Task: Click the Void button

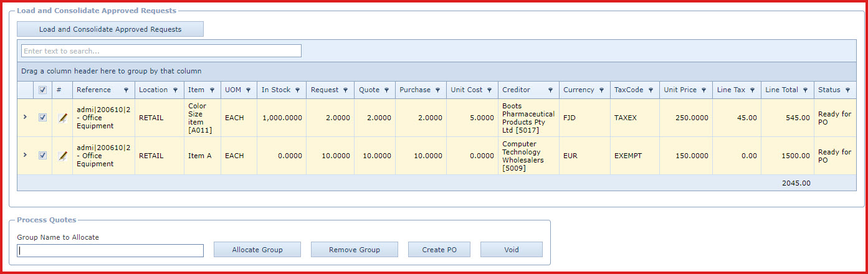Action: pyautogui.click(x=512, y=250)
